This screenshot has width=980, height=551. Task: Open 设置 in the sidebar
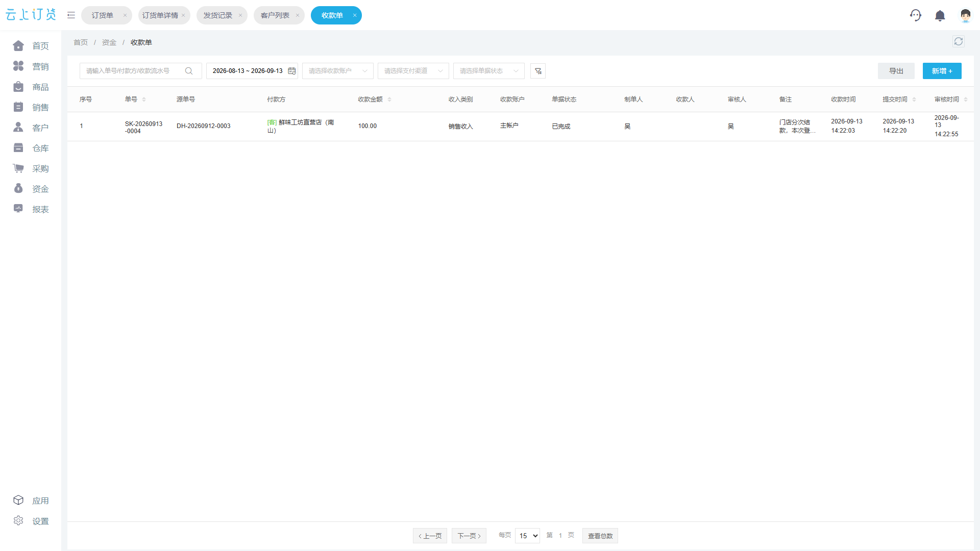point(31,521)
